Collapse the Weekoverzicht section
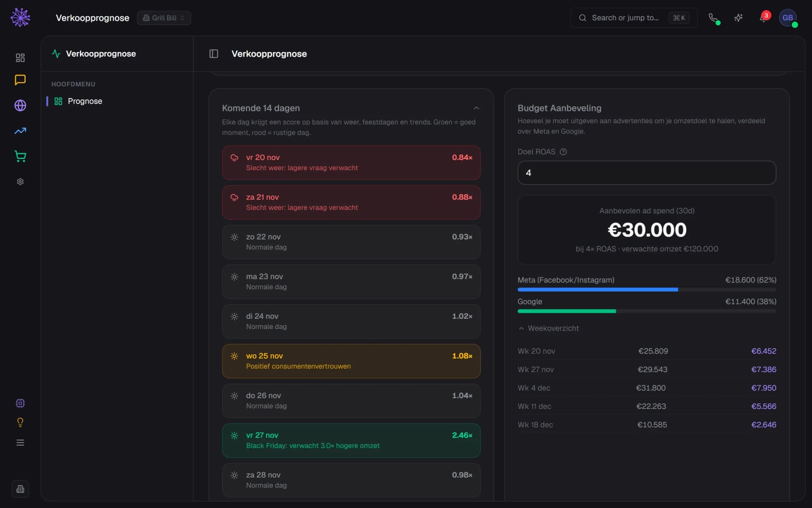 click(548, 329)
